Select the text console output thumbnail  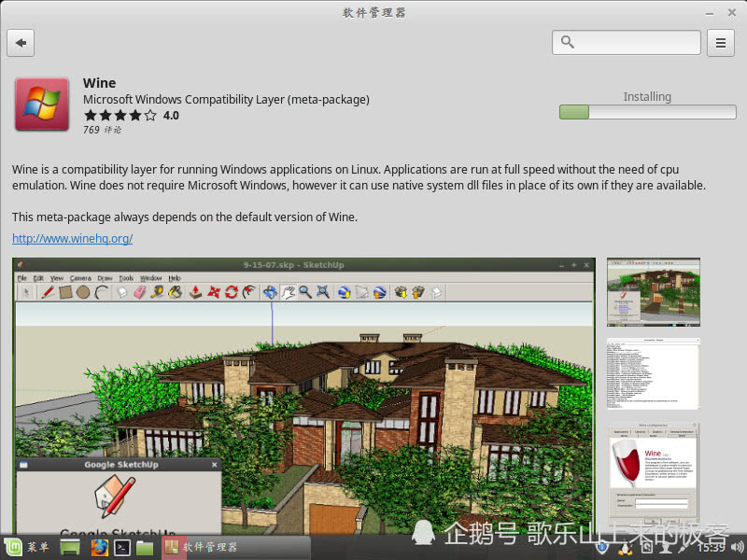coord(653,374)
